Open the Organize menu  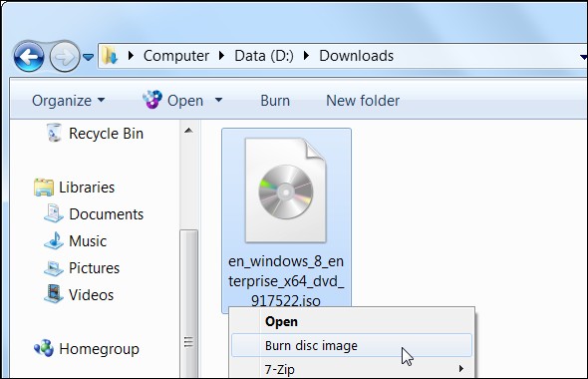pyautogui.click(x=68, y=101)
